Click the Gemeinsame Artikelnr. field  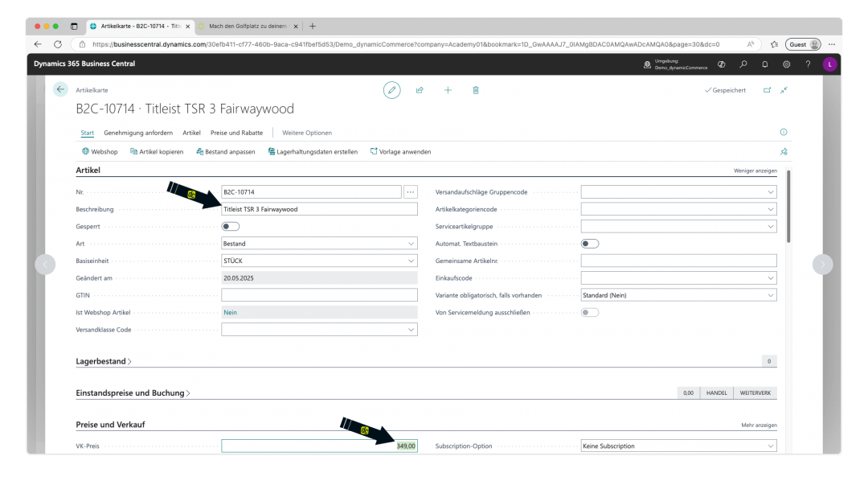[x=678, y=261]
